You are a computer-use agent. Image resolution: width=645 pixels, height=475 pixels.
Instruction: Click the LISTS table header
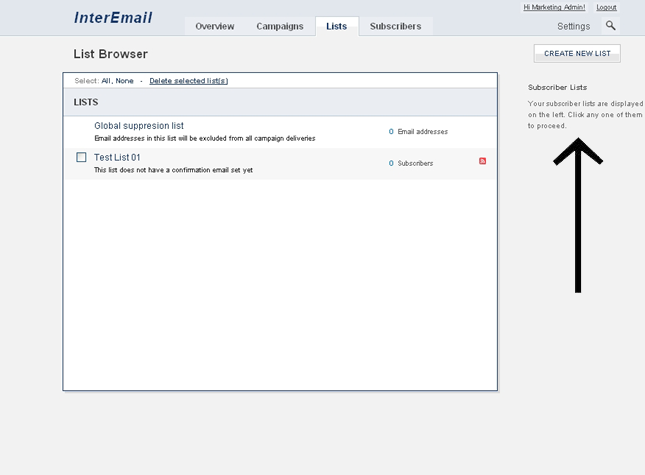click(86, 102)
